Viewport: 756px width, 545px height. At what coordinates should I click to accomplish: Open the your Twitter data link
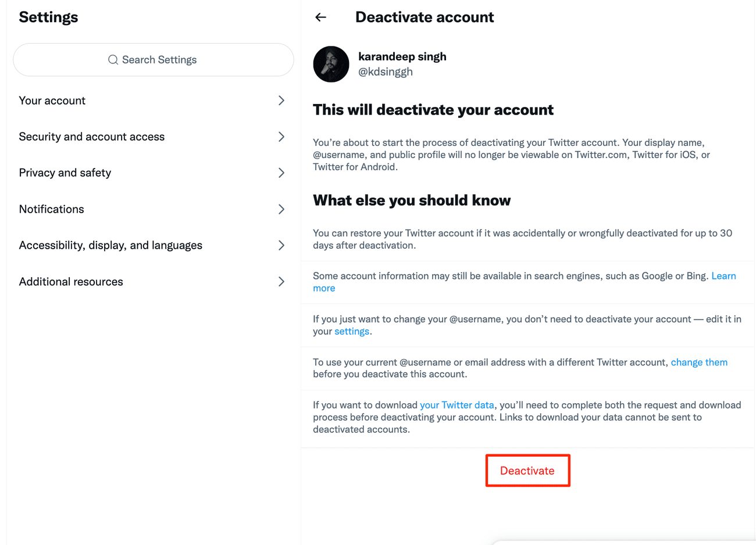[457, 405]
